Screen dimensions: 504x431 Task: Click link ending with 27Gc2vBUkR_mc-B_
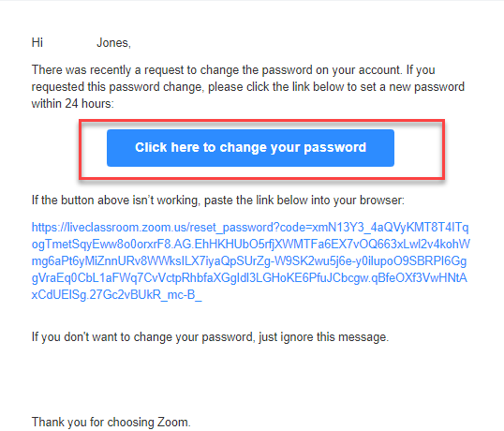point(117,295)
